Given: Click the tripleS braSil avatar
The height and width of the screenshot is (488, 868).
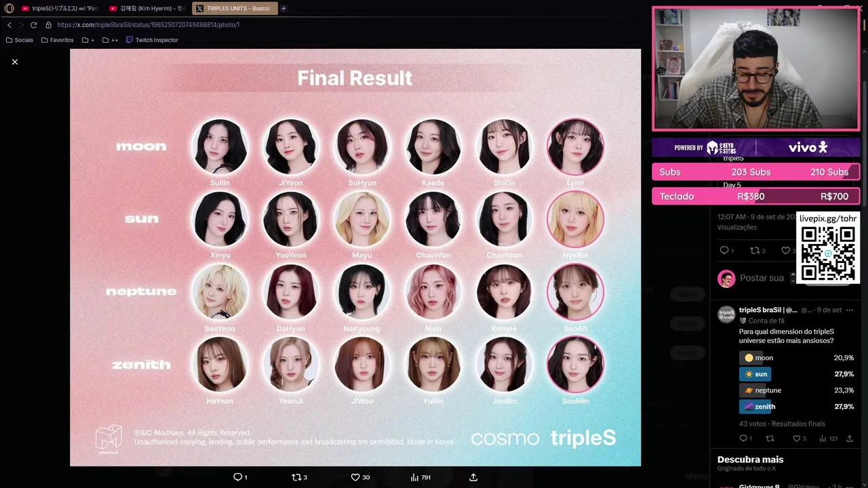Looking at the screenshot, I should click(x=726, y=313).
